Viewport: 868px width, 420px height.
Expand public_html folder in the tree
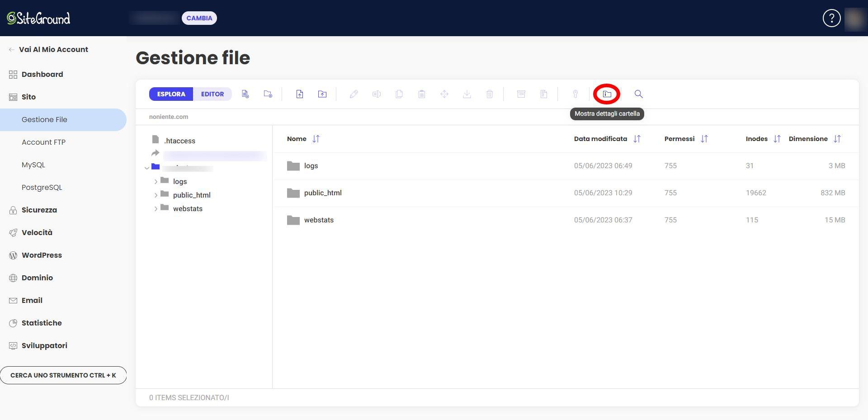tap(156, 195)
